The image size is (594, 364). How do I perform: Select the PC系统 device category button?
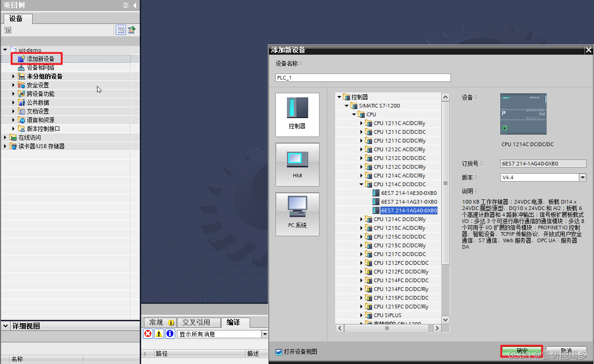(297, 214)
